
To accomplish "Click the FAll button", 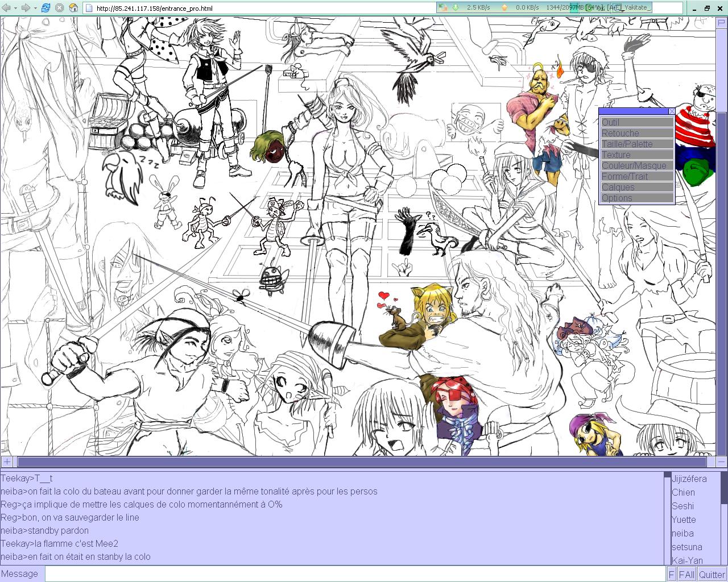I will click(x=686, y=575).
